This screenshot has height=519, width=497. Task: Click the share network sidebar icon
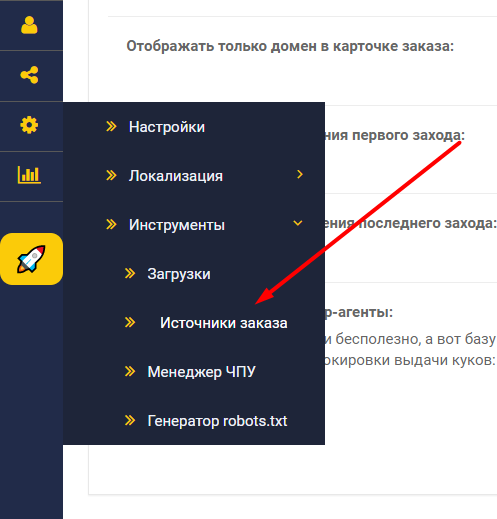click(x=29, y=75)
